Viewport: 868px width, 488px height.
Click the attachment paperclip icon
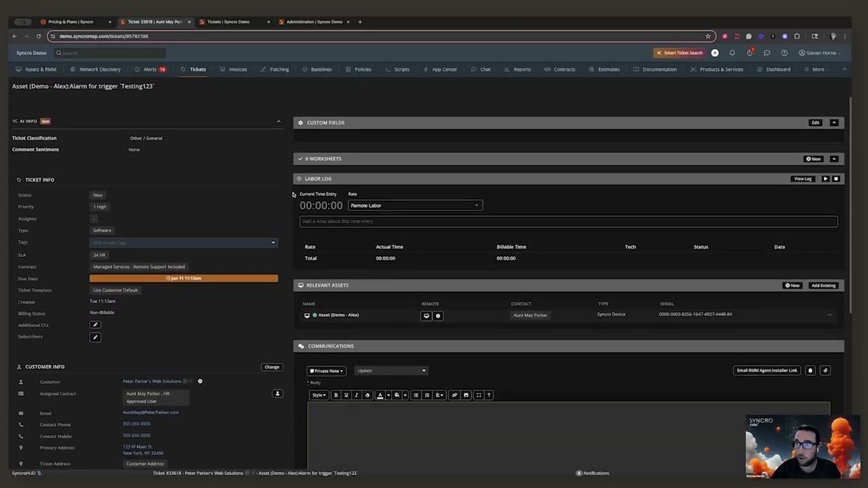(x=825, y=371)
